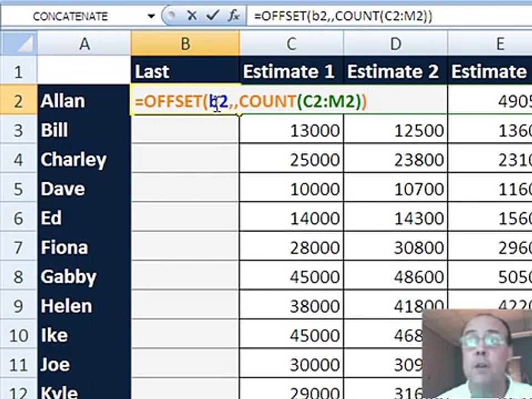The height and width of the screenshot is (399, 532).
Task: Select row 2 header
Action: coord(19,100)
